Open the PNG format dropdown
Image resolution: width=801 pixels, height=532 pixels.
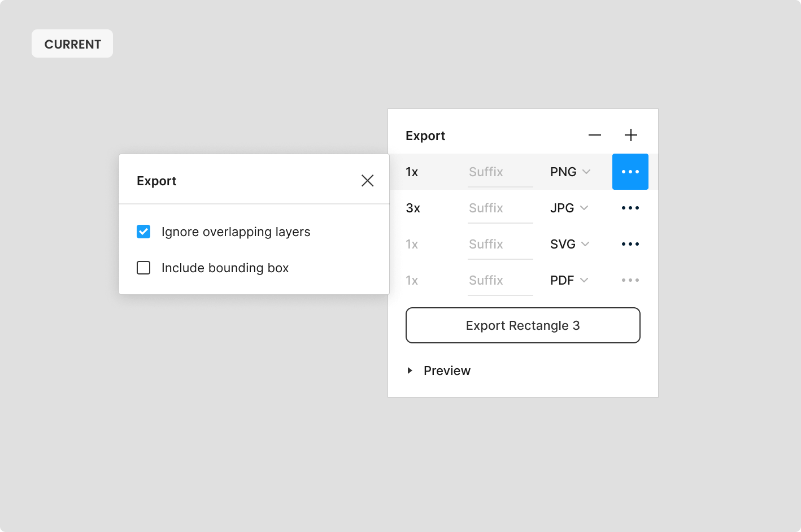click(x=570, y=172)
